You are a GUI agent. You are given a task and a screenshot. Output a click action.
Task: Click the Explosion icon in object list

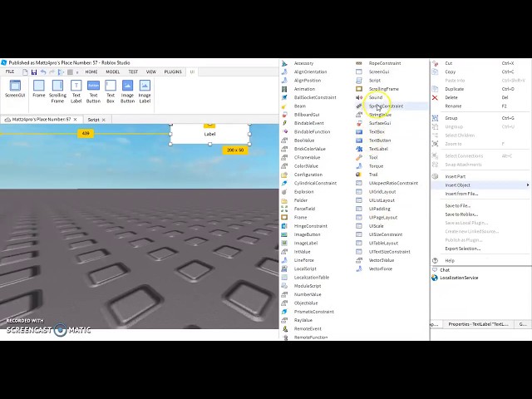[284, 192]
